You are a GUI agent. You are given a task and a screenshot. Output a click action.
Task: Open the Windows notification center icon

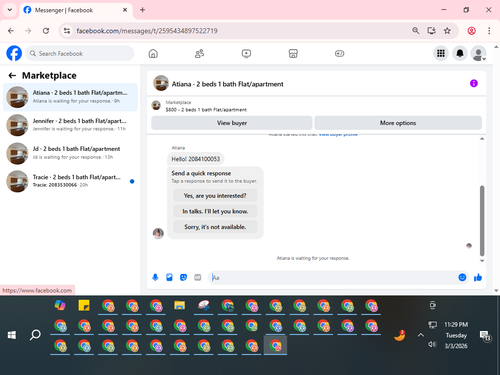tap(485, 336)
